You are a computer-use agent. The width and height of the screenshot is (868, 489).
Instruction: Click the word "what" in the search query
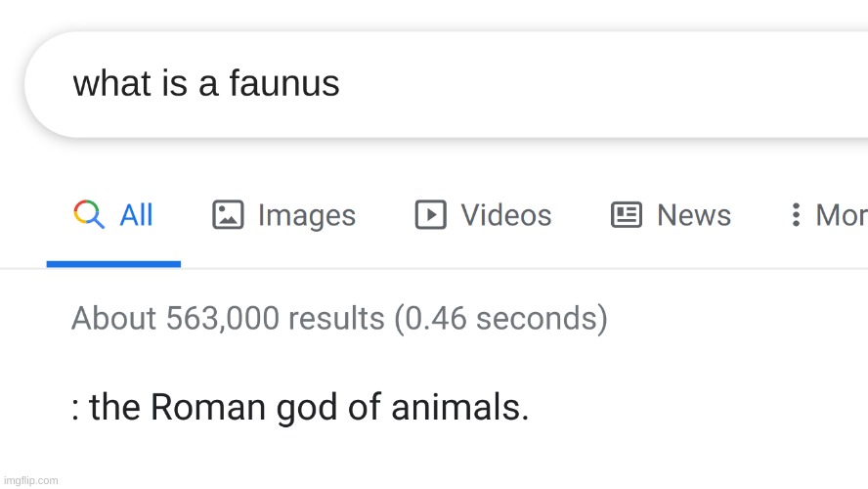(x=113, y=84)
